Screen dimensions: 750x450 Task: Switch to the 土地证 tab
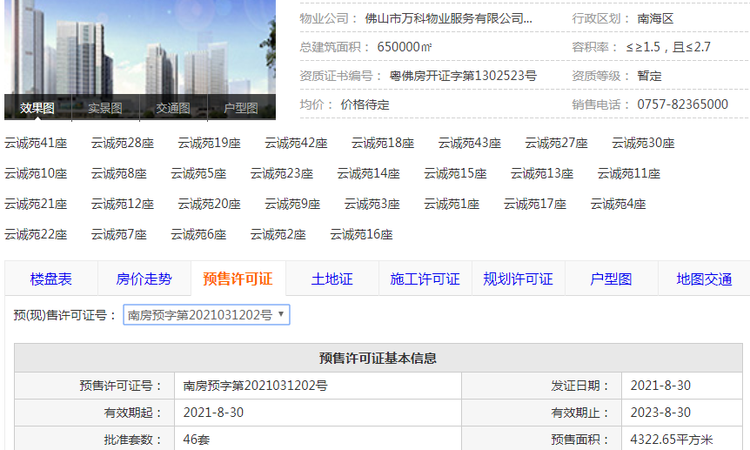pyautogui.click(x=332, y=279)
